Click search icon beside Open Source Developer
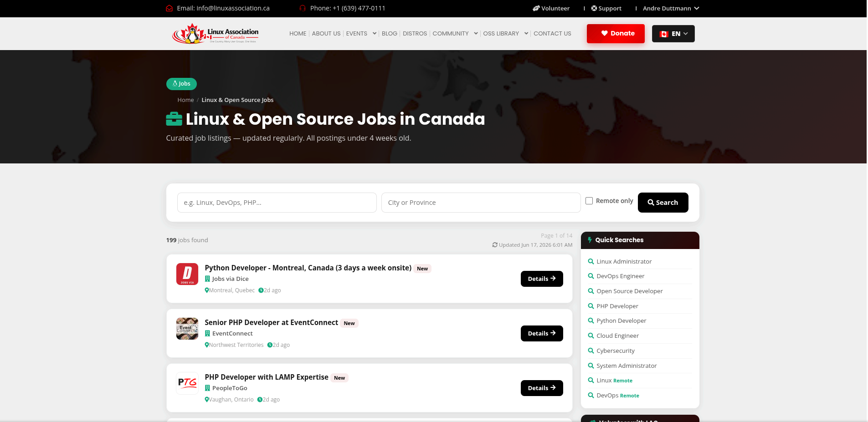 click(591, 291)
